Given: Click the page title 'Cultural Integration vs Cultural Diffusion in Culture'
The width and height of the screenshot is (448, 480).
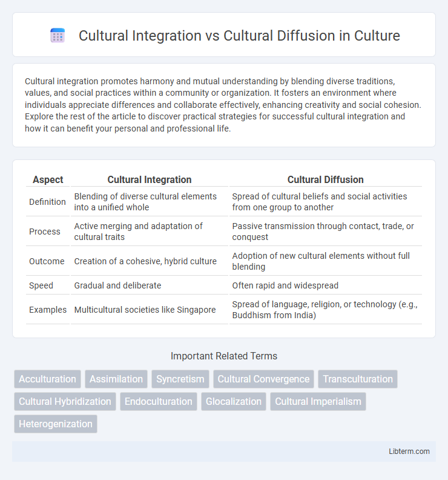Looking at the screenshot, I should click(239, 36).
